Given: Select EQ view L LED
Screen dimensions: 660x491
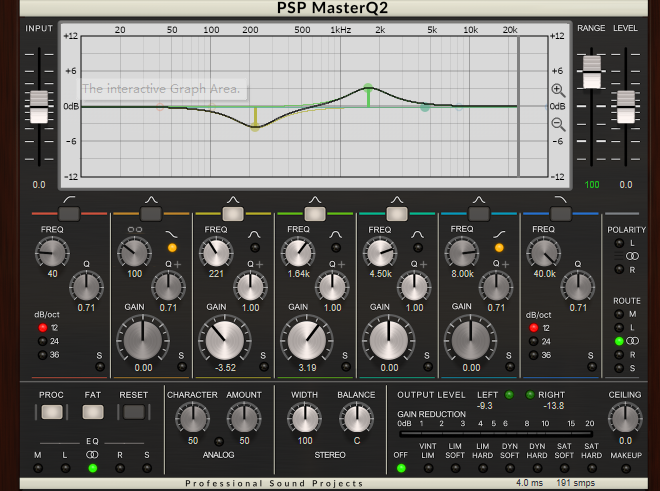Looking at the screenshot, I should pyautogui.click(x=65, y=468).
